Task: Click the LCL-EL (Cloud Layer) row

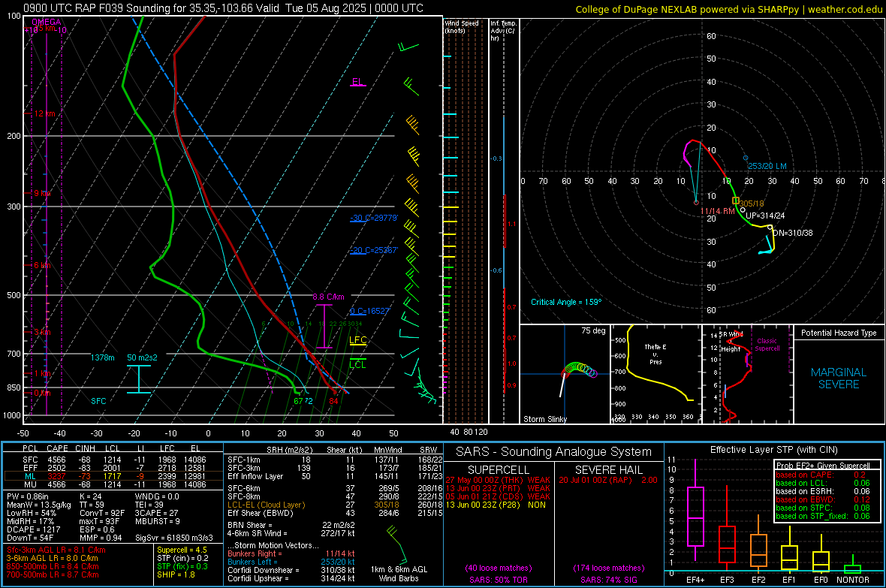Action: coord(335,505)
